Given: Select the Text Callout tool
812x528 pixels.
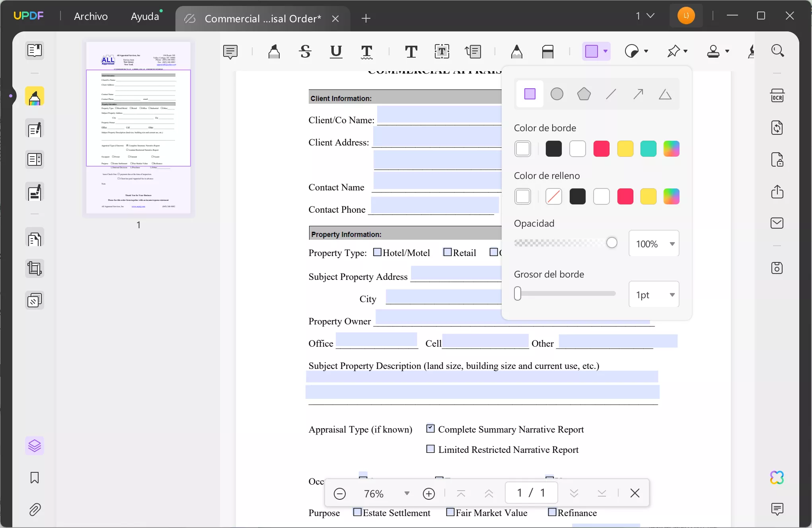Looking at the screenshot, I should coord(473,51).
